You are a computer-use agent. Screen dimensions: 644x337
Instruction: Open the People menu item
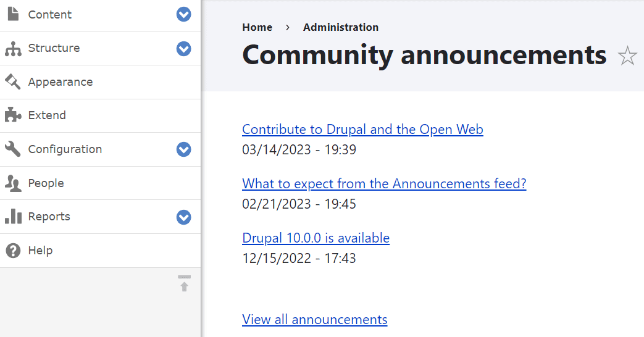pos(46,183)
